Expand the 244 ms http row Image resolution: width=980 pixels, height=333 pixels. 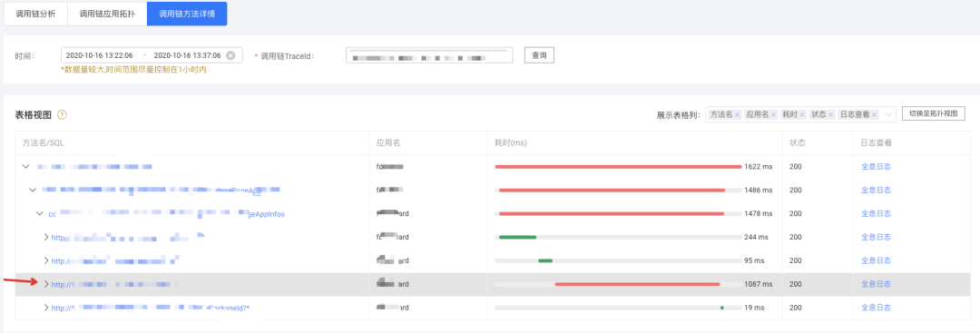(x=45, y=238)
